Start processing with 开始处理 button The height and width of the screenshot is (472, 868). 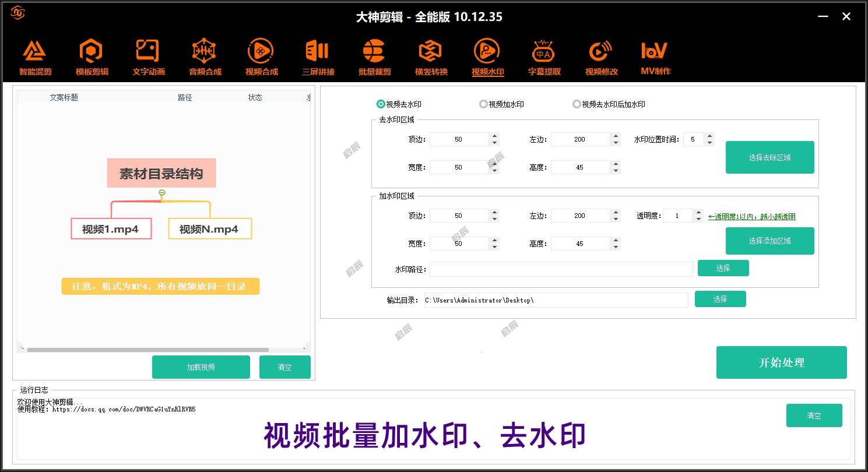[x=781, y=362]
